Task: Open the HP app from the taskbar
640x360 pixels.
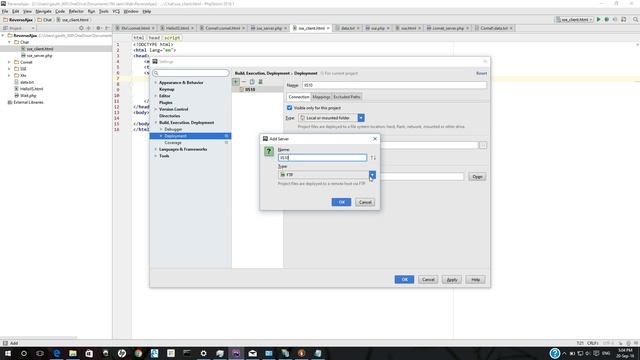Action: 122,353
